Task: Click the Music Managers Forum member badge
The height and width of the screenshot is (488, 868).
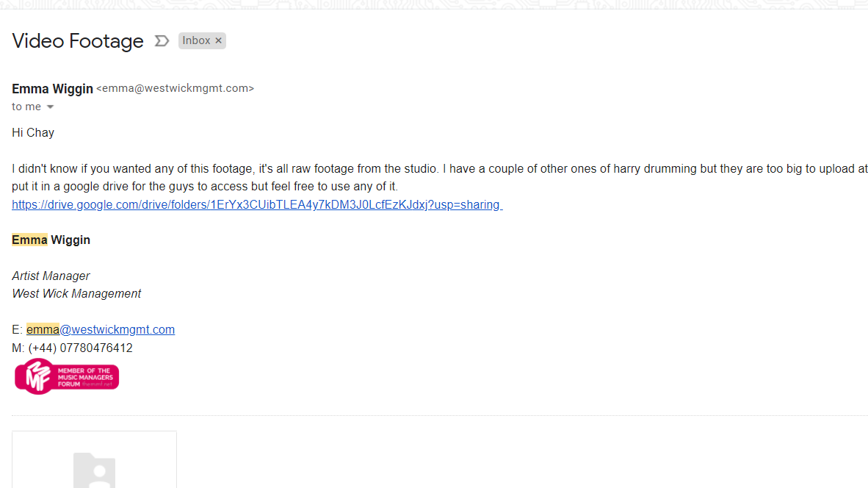Action: (x=67, y=377)
